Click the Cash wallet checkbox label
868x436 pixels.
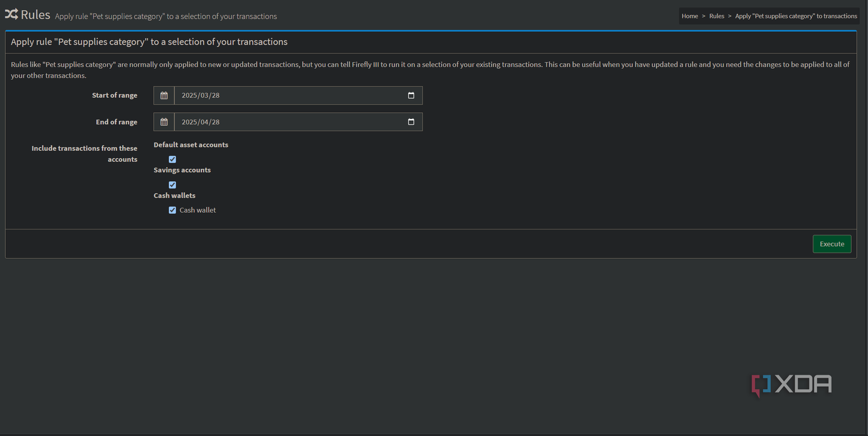[197, 210]
